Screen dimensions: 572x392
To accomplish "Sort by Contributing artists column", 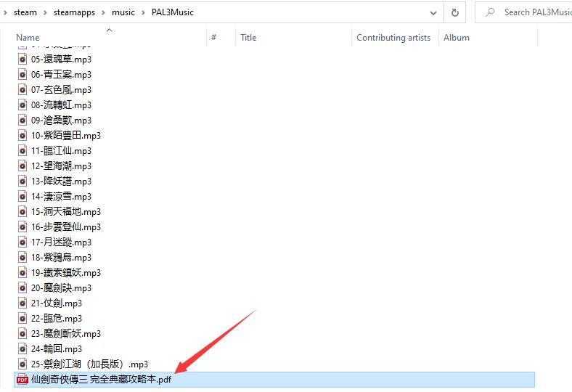I will (393, 38).
